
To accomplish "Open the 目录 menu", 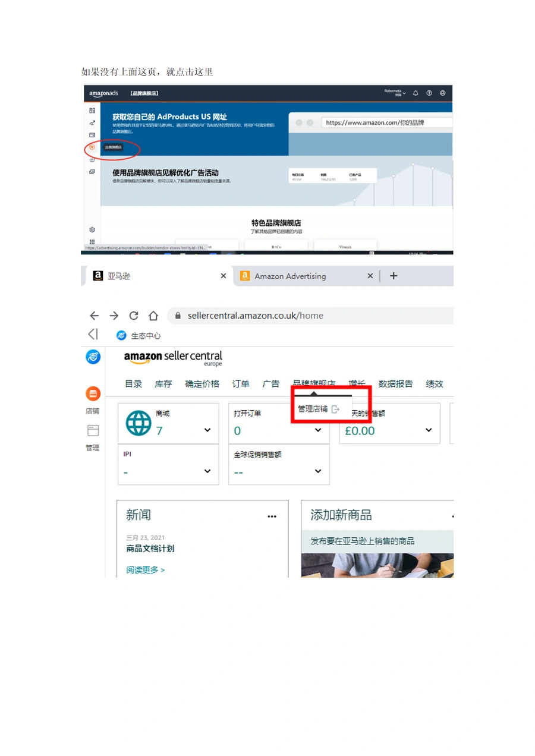I will pyautogui.click(x=134, y=384).
